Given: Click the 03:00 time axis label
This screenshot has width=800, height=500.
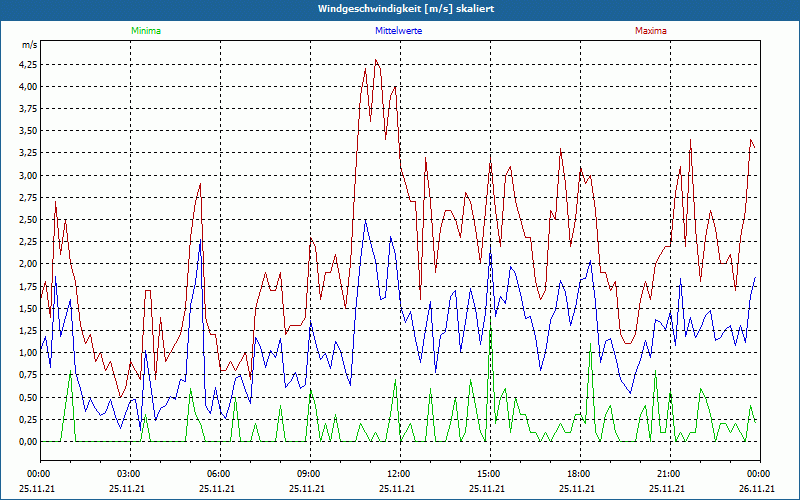Looking at the screenshot, I should pos(128,474).
